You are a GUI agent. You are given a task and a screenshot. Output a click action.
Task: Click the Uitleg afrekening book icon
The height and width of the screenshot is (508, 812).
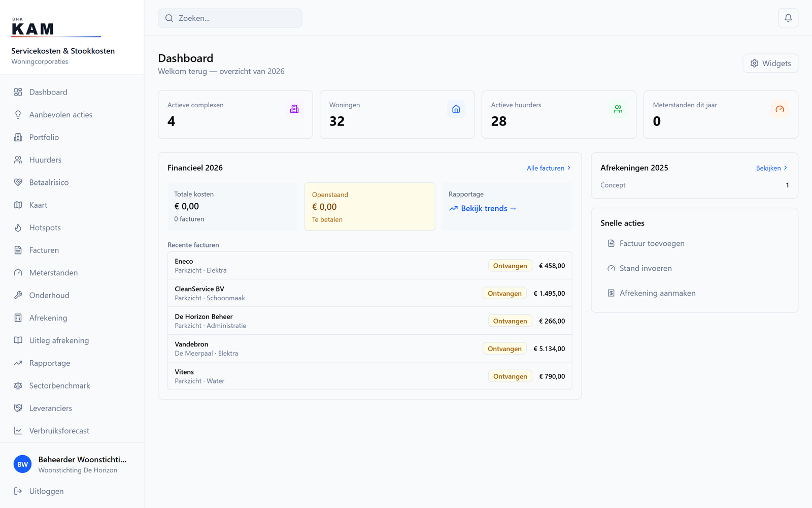(x=18, y=340)
